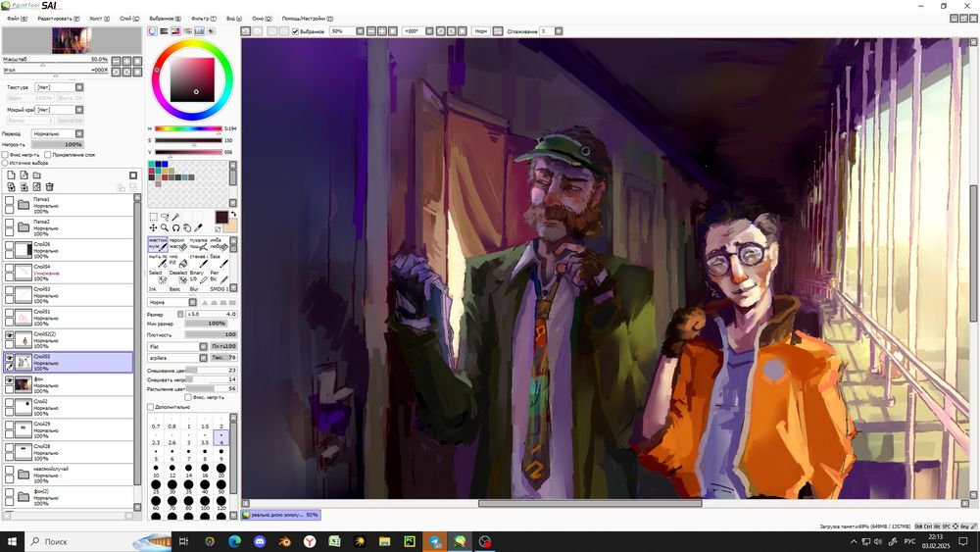Open the Переход blend mode dropdown
Viewport: 980px width, 552px height.
(x=58, y=133)
